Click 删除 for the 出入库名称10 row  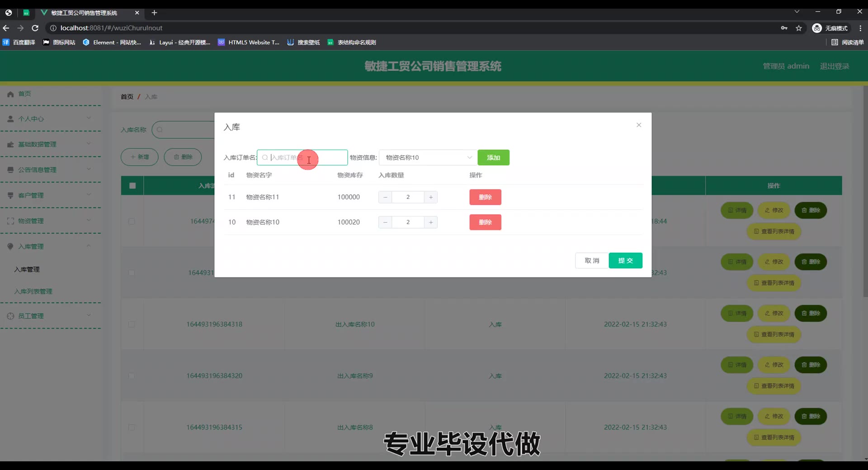pos(811,313)
